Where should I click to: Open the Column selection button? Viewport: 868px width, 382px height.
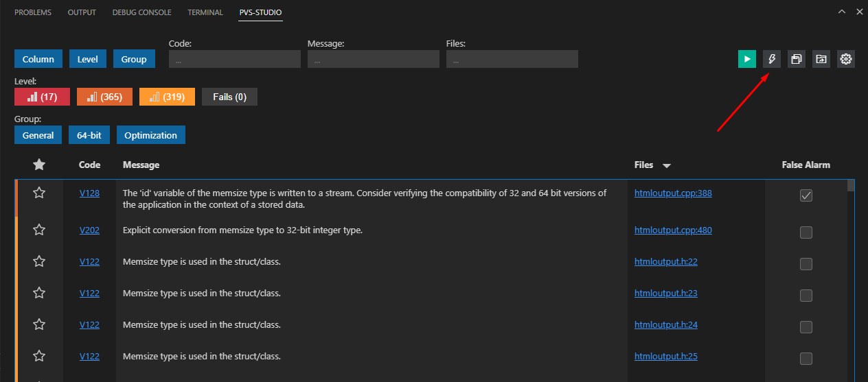click(38, 59)
